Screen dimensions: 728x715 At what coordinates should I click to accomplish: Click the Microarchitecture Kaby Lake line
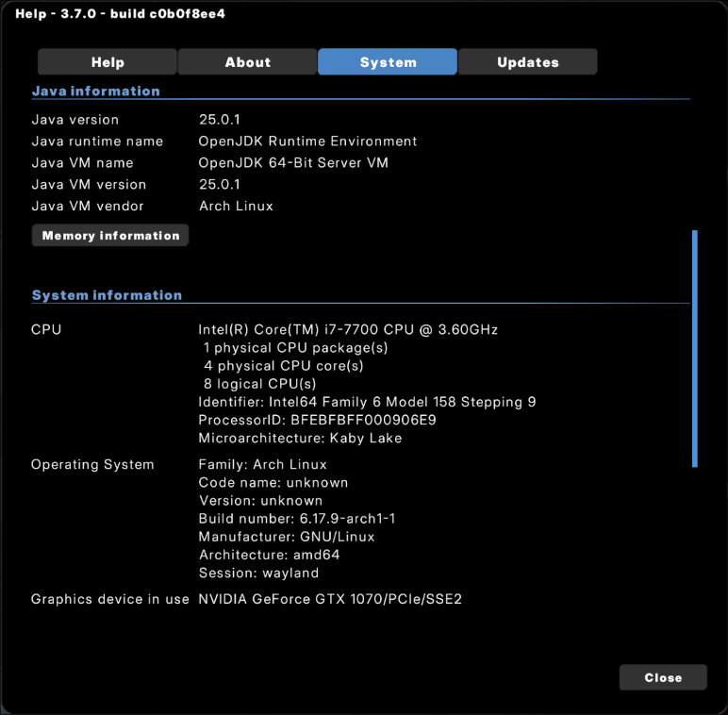[x=300, y=438]
